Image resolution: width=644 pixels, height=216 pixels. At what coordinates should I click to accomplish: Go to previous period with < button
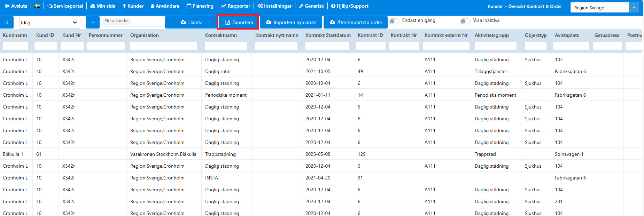coord(7,22)
